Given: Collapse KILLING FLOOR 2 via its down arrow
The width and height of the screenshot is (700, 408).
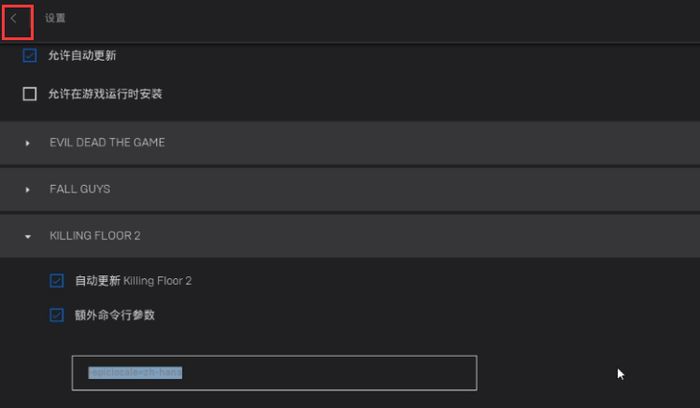Looking at the screenshot, I should [x=28, y=236].
